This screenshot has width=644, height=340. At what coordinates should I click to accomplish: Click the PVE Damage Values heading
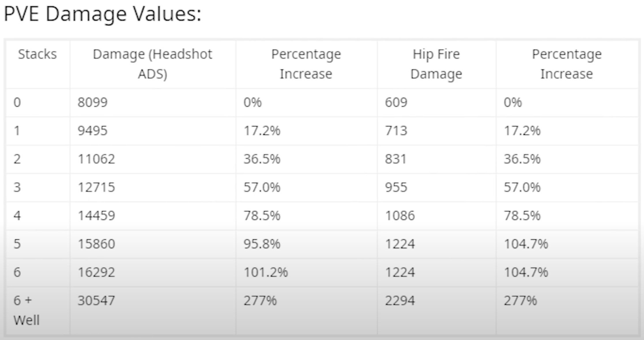pos(102,14)
